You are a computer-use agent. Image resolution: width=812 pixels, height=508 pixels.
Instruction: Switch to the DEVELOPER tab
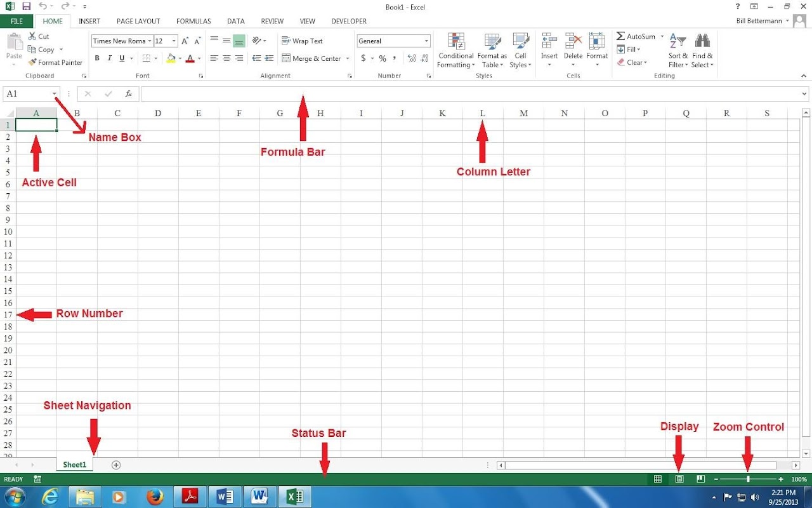(x=349, y=21)
